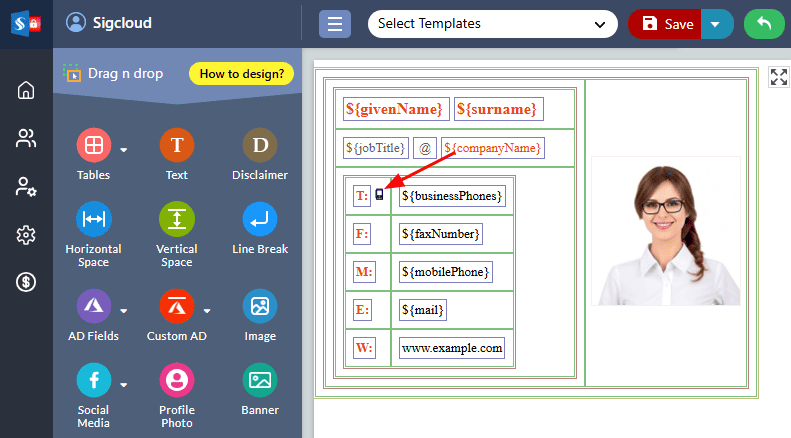Open the Select Templates dropdown
791x438 pixels.
pos(492,24)
